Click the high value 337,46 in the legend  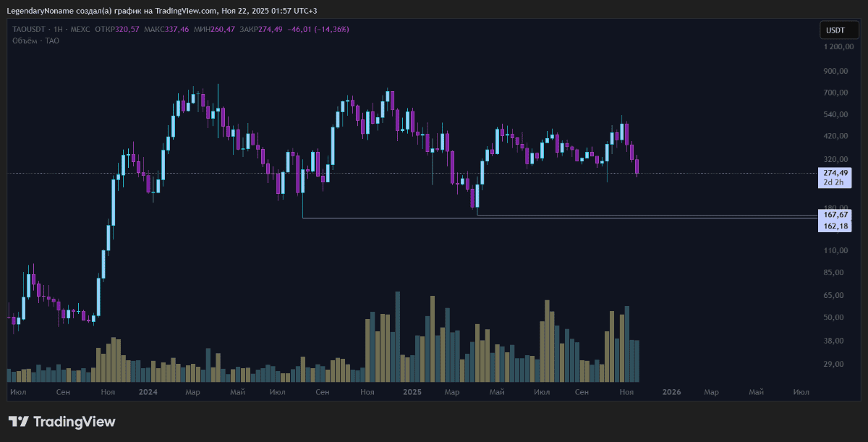click(176, 30)
